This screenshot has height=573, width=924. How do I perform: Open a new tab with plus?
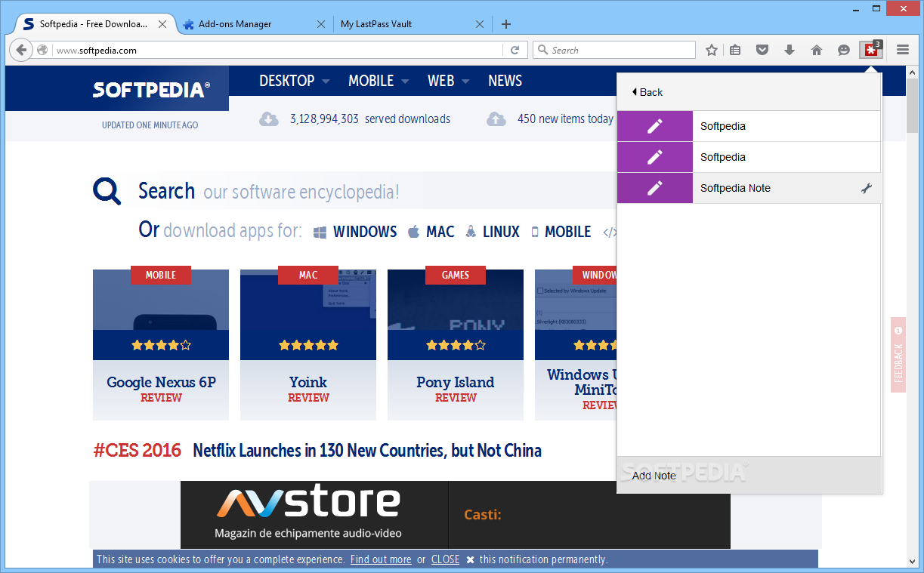[506, 24]
